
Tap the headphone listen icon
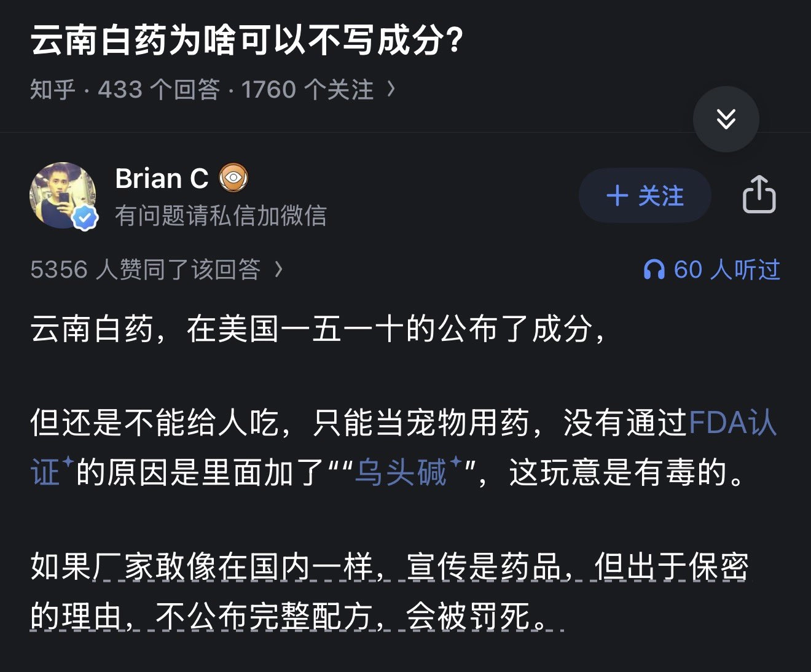click(x=654, y=270)
